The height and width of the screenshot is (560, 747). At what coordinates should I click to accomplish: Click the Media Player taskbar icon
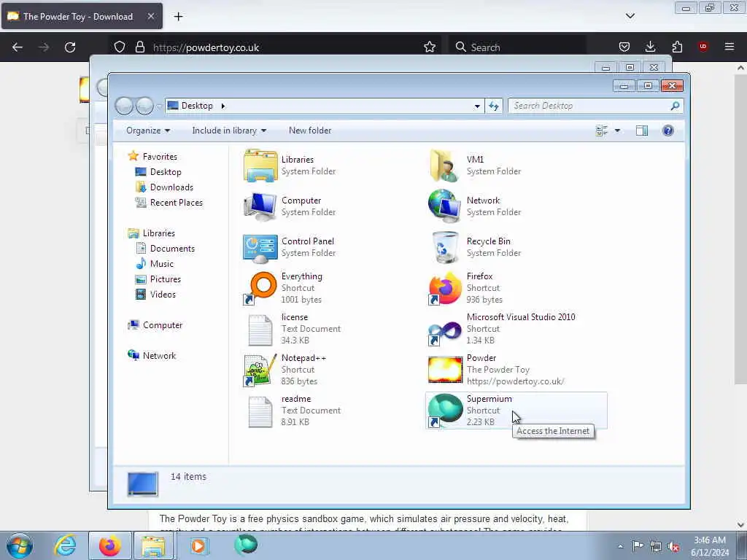pyautogui.click(x=198, y=545)
